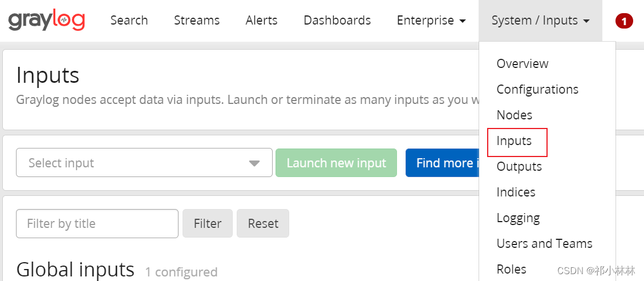The width and height of the screenshot is (644, 281).
Task: Click the Filter button
Action: [208, 223]
